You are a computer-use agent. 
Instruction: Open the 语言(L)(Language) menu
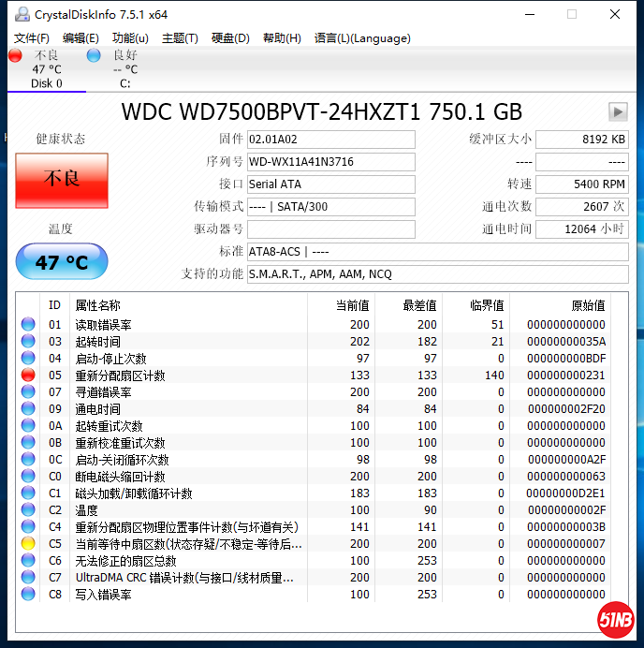[362, 38]
